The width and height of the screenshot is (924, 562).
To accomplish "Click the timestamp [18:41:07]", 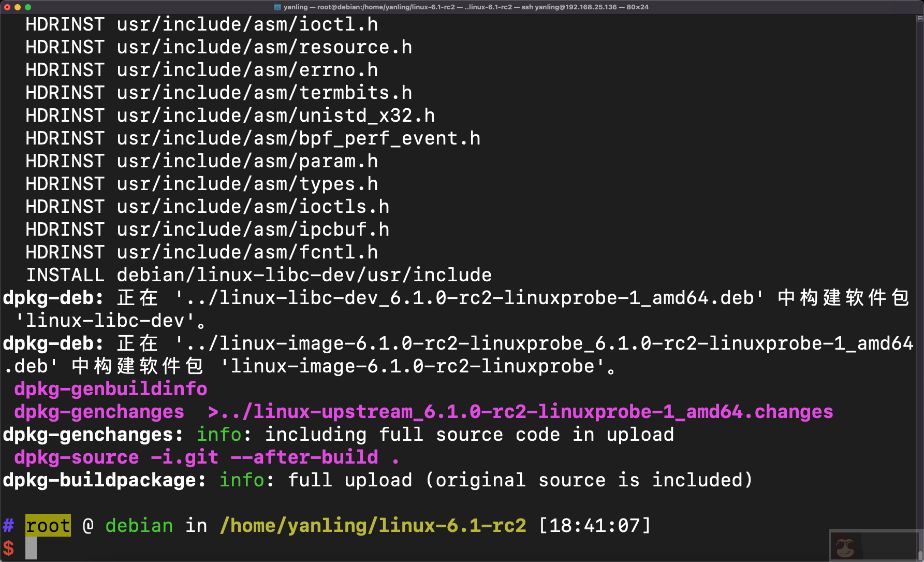I will tap(595, 525).
